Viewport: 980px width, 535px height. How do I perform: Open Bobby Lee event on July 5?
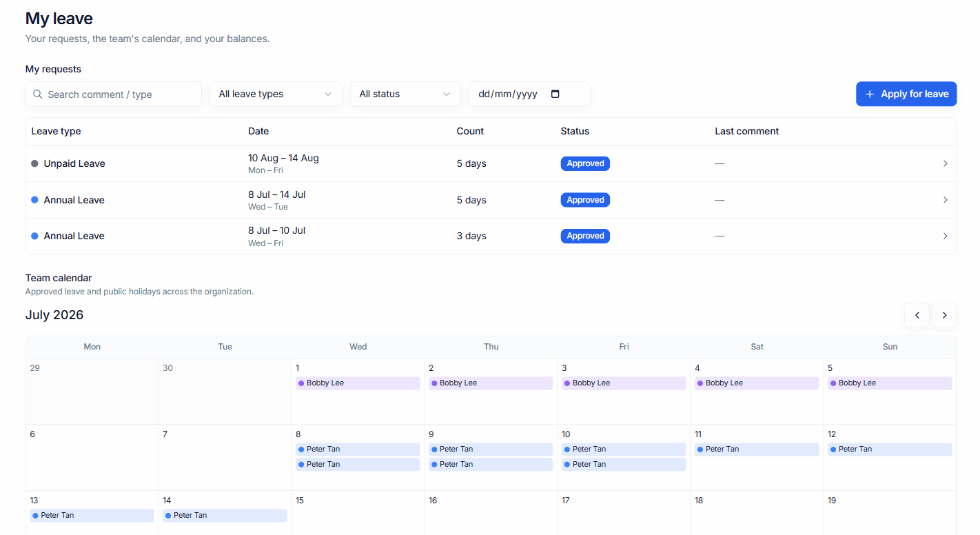[x=890, y=383]
